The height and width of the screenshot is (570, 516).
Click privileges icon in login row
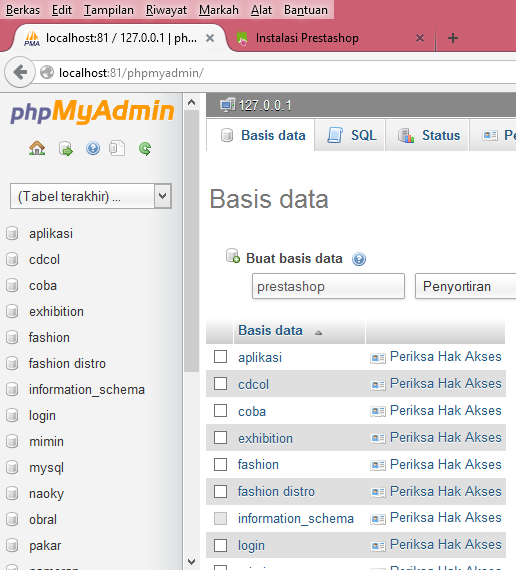click(x=378, y=546)
